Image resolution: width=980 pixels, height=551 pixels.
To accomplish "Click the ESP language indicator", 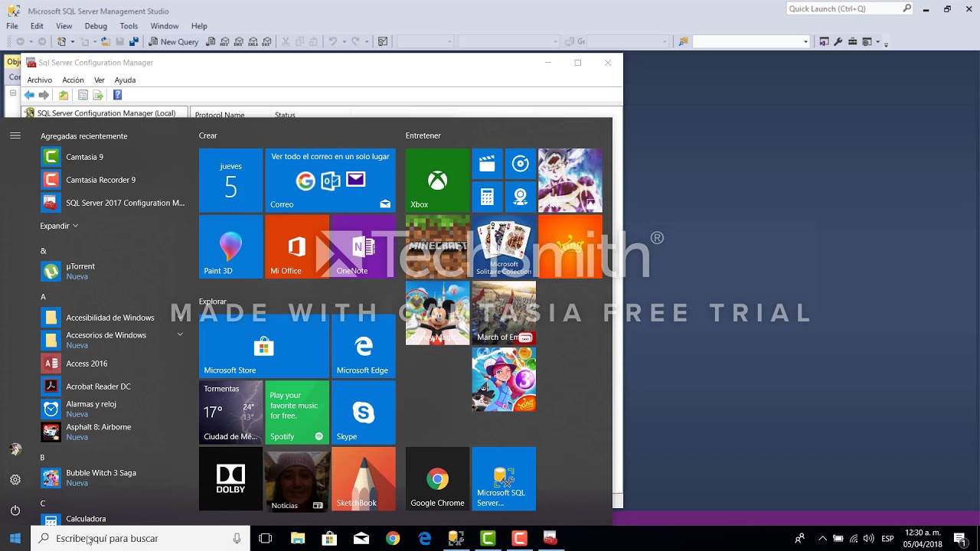I will pos(887,539).
